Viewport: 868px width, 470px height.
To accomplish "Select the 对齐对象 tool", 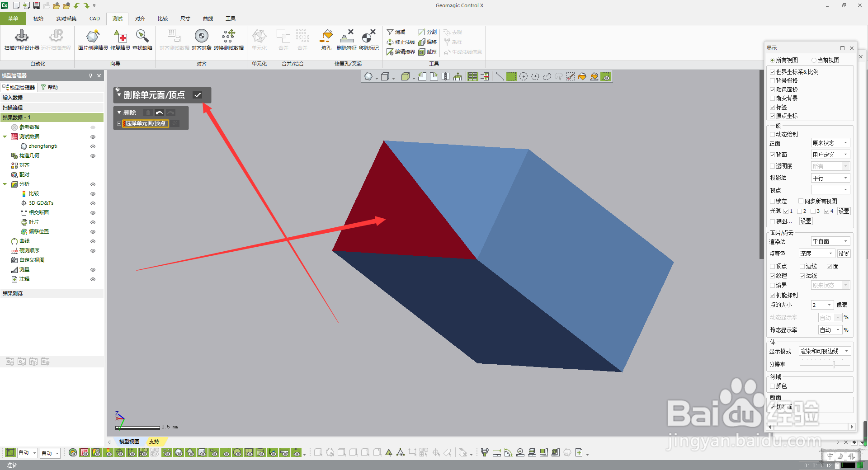I will pos(201,40).
